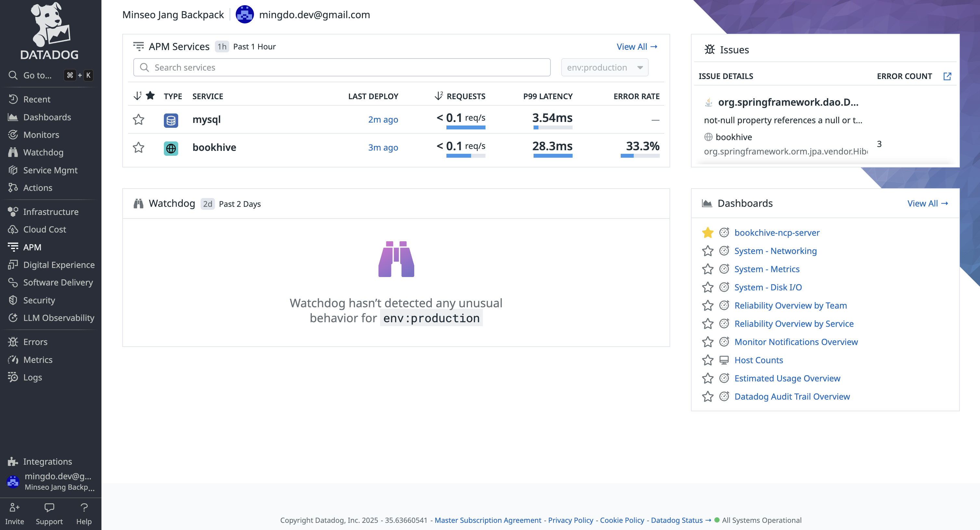This screenshot has height=530, width=980.
Task: Click the Software Delivery sidebar icon
Action: click(13, 282)
